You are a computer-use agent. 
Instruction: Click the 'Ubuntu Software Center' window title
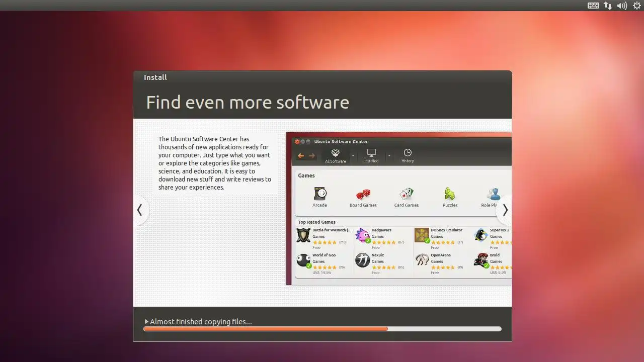tap(341, 142)
